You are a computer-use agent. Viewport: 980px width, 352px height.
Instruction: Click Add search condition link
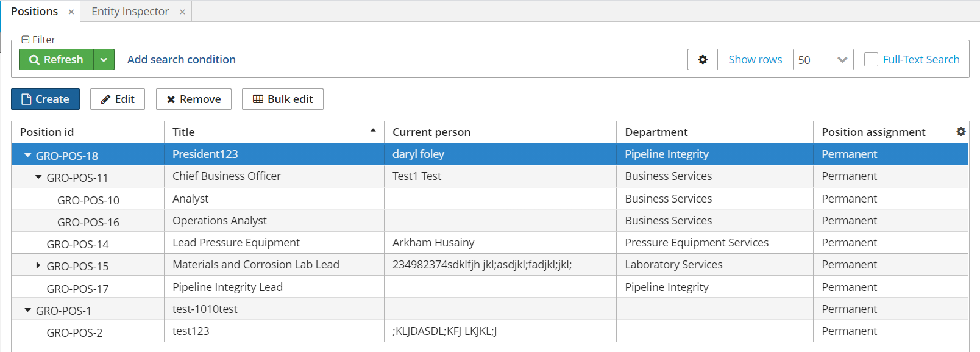(x=182, y=60)
